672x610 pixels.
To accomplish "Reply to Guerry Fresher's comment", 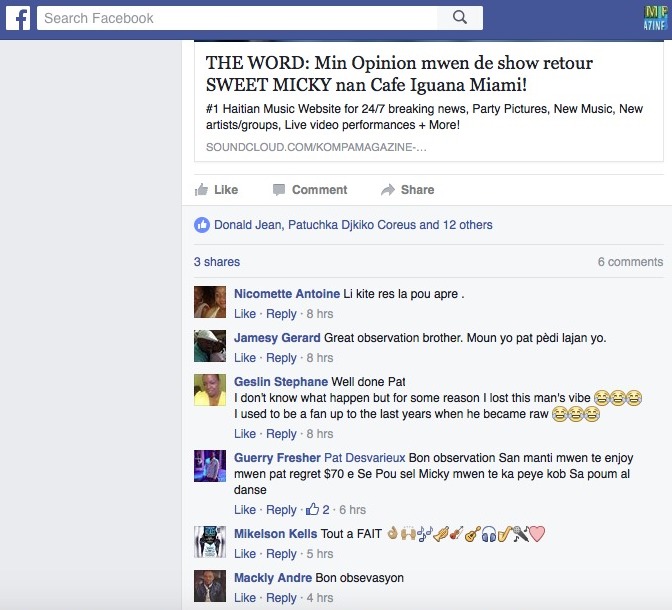I will pyautogui.click(x=281, y=510).
